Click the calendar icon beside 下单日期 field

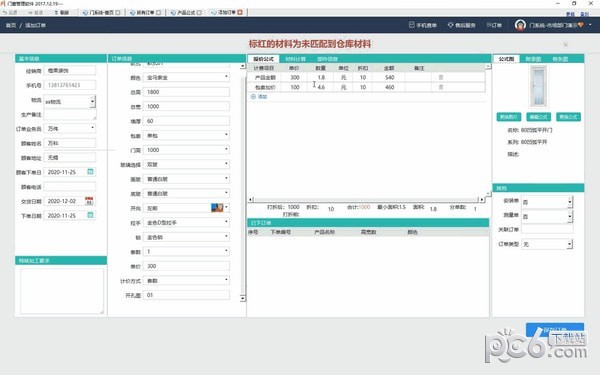click(90, 215)
